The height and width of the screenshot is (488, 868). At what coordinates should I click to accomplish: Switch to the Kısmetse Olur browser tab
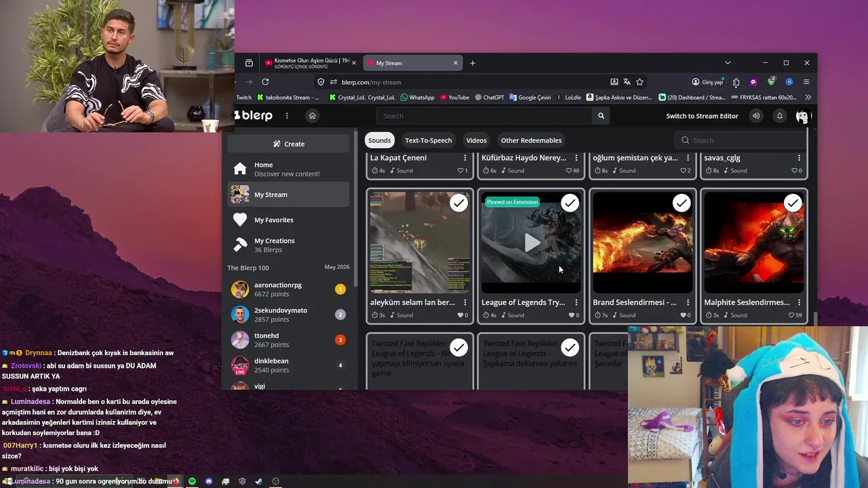click(311, 63)
